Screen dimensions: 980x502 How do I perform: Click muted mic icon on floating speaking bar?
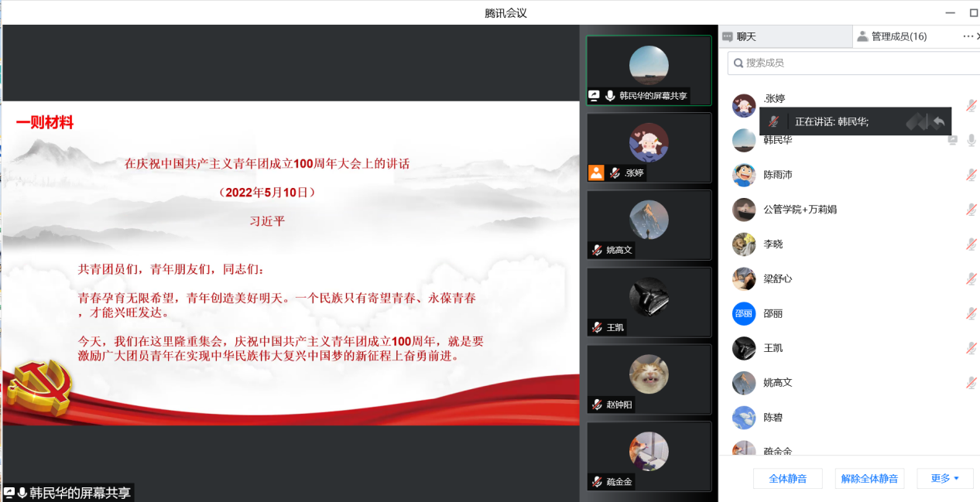click(773, 121)
